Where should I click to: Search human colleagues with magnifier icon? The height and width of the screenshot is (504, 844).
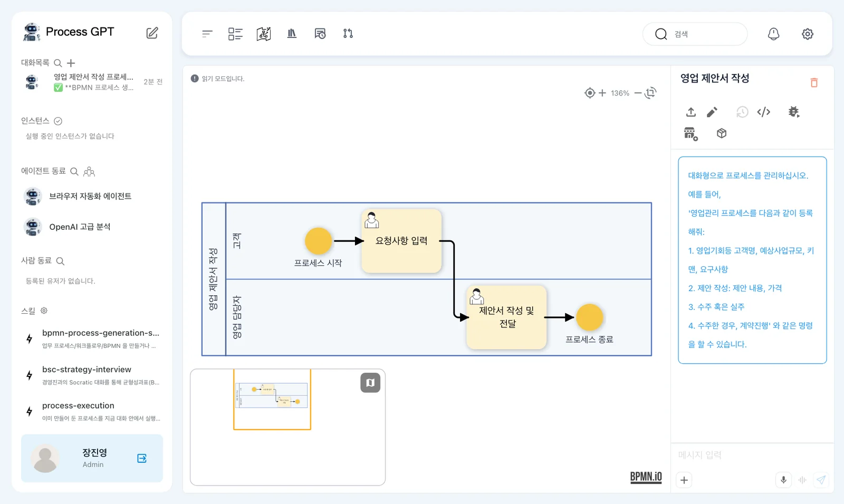(x=60, y=261)
